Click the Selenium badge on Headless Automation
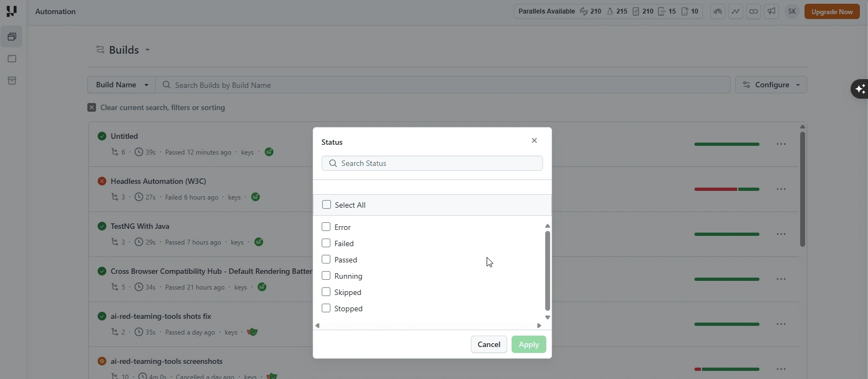The width and height of the screenshot is (868, 379). click(256, 197)
